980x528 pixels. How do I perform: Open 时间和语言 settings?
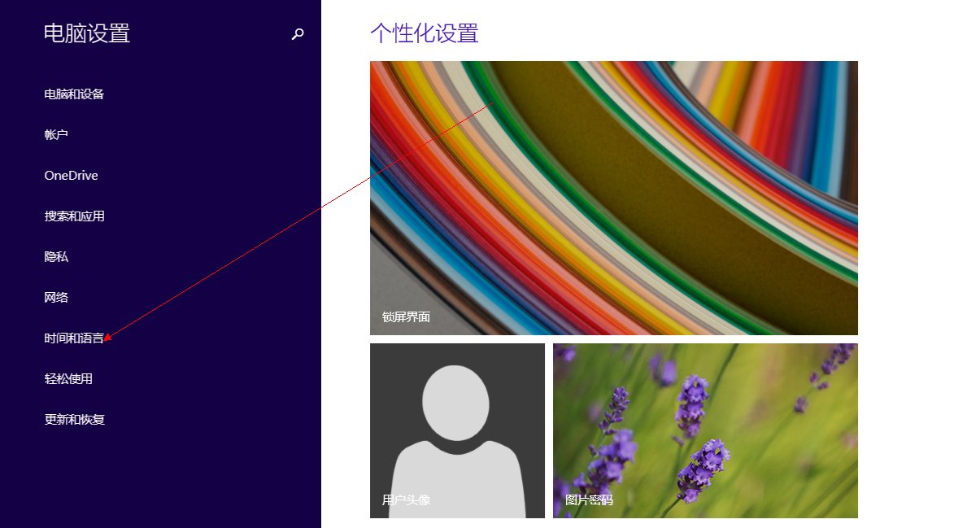pyautogui.click(x=76, y=338)
